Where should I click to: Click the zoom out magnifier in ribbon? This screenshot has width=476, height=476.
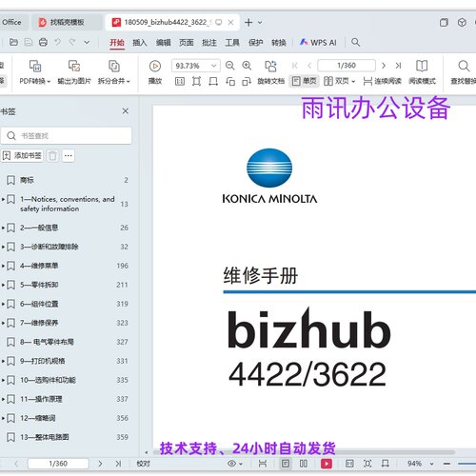(229, 66)
